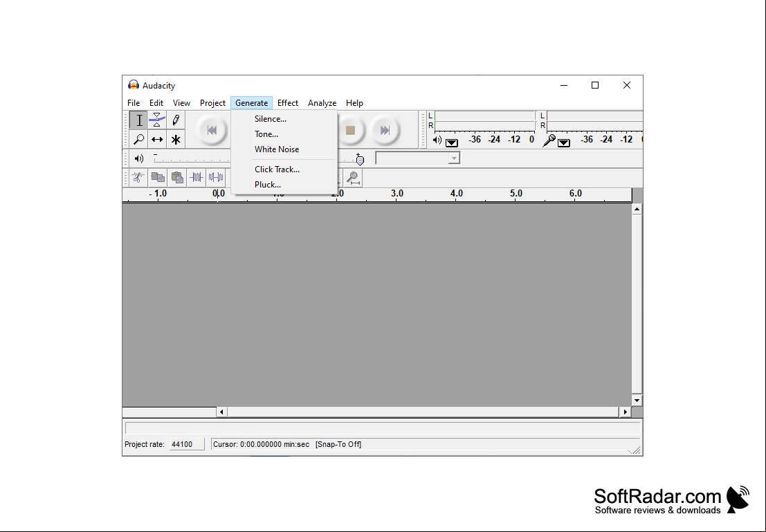Click the vertical scrollbar up arrow
Viewport: 766px width, 532px height.
[637, 209]
